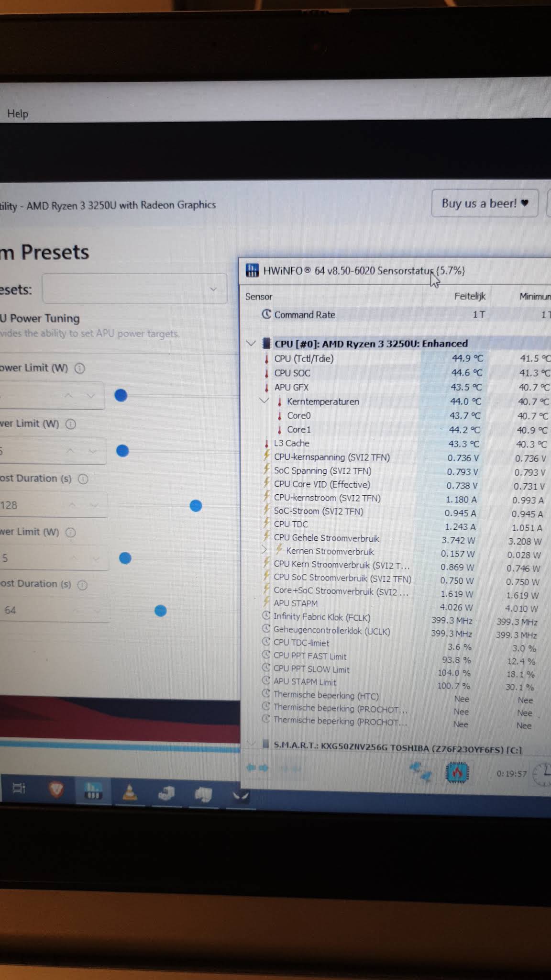Image resolution: width=551 pixels, height=980 pixels.
Task: Open the Presets combo box
Action: point(134,289)
